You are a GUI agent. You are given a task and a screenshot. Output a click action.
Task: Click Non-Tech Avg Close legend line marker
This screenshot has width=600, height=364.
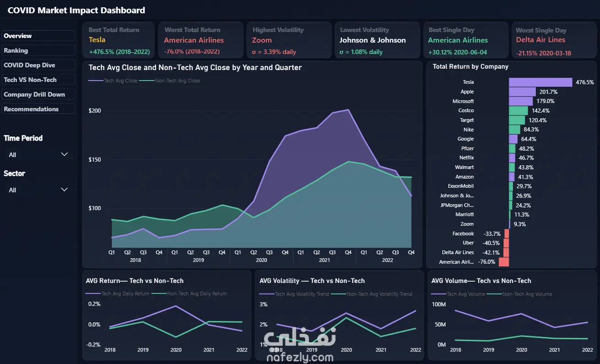click(x=147, y=81)
